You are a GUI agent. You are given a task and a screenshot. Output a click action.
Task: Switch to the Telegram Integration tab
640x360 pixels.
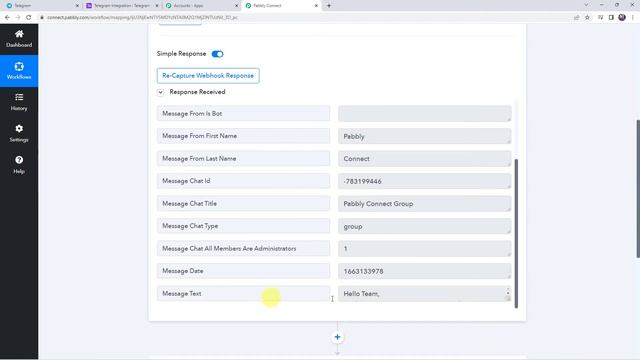coord(122,6)
